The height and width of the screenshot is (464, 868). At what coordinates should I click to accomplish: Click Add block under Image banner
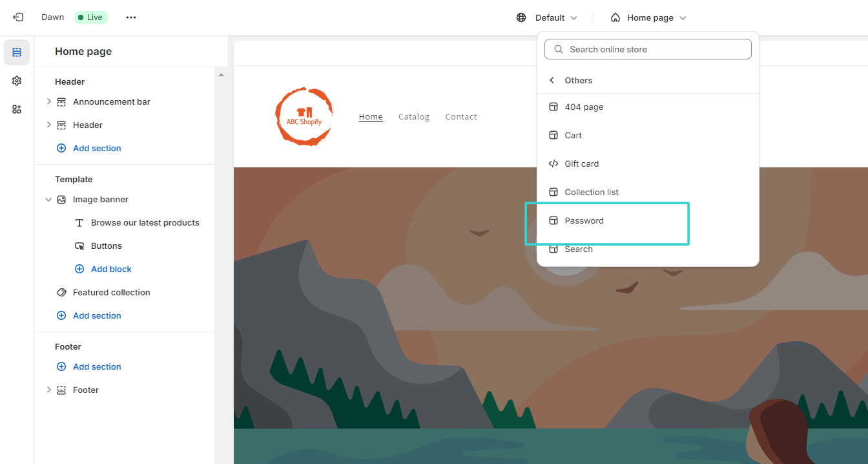click(x=110, y=269)
